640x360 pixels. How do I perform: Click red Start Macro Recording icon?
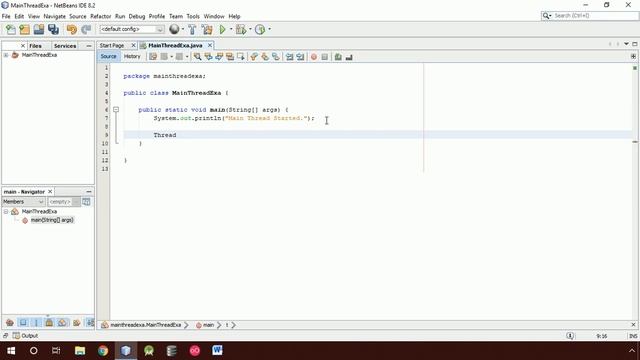[x=313, y=57]
